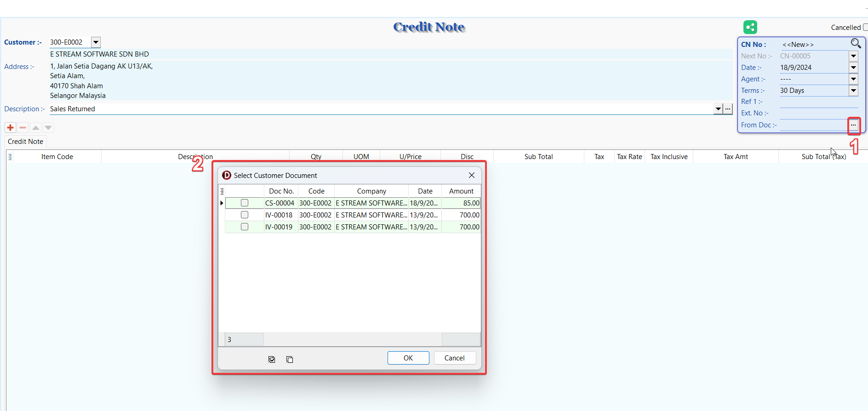Click the CN No search magnifier icon

tap(855, 44)
